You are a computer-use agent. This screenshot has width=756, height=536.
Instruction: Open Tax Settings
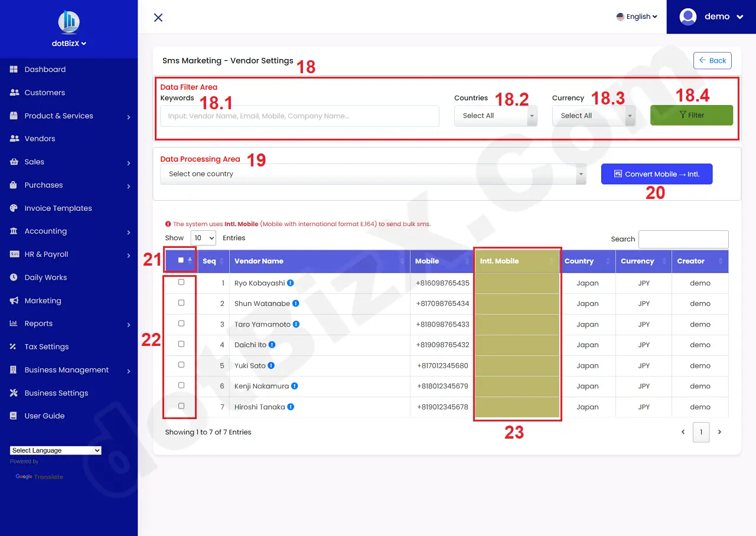46,347
